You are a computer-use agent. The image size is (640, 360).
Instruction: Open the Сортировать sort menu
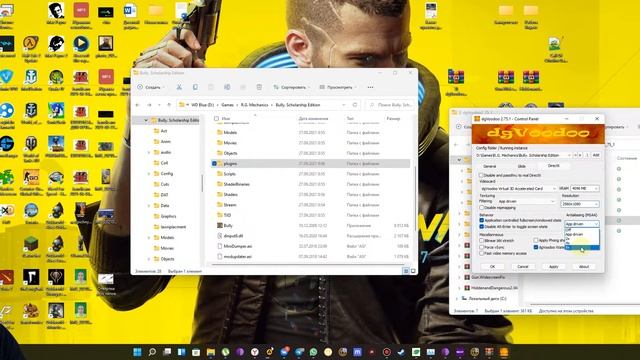[x=291, y=87]
